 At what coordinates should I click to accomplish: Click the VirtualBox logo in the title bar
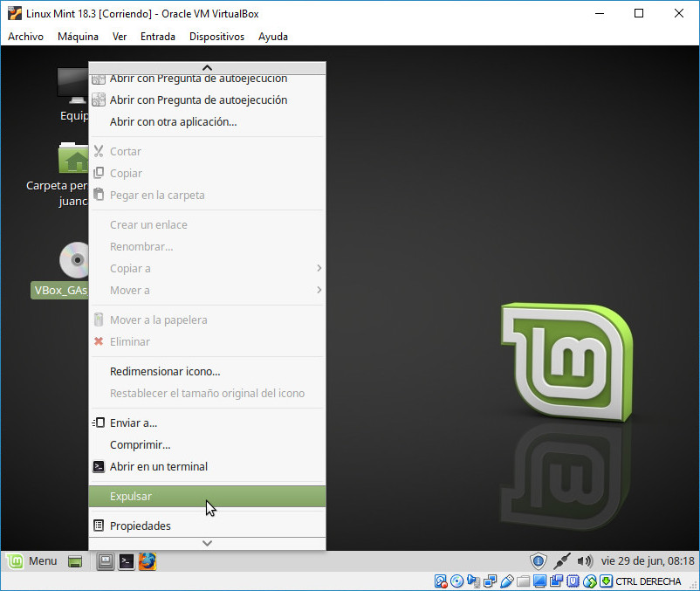coord(14,13)
